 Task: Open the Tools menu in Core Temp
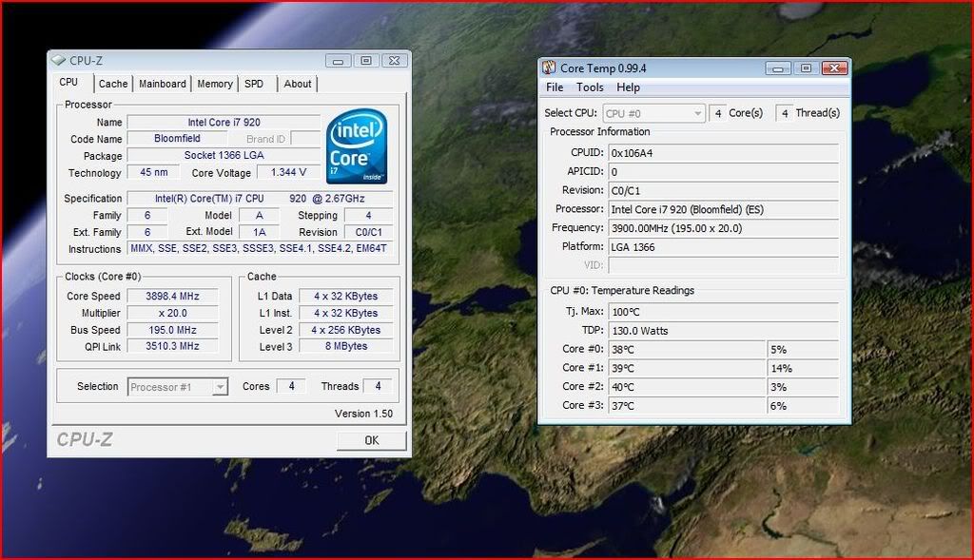pyautogui.click(x=590, y=87)
